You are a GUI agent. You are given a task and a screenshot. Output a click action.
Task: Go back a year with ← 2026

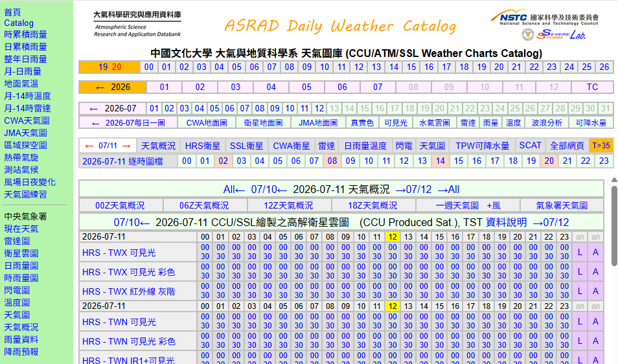coord(113,87)
